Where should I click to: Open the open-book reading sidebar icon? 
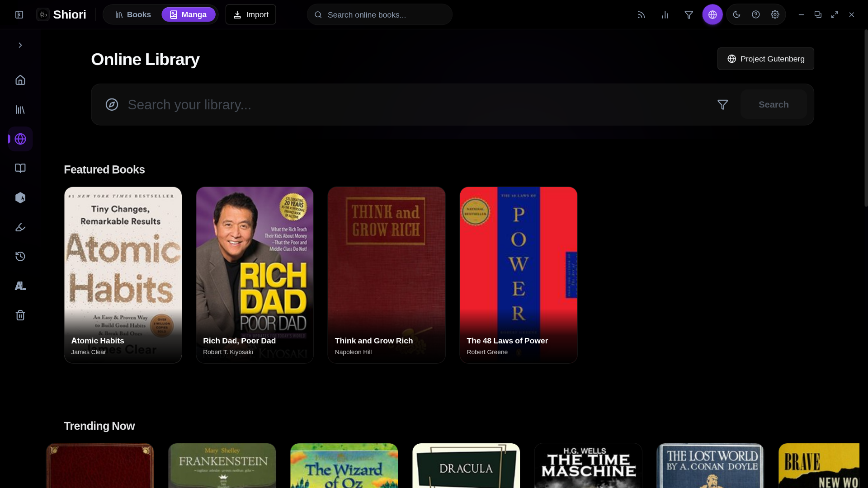pyautogui.click(x=20, y=169)
